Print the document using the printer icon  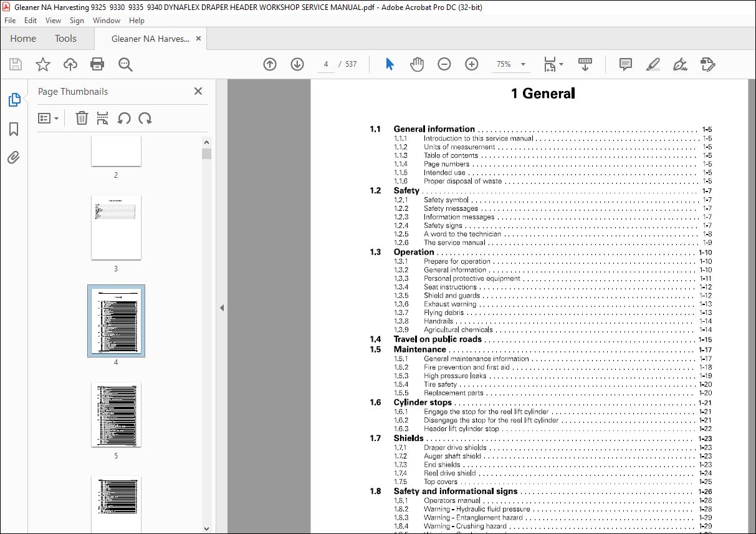pyautogui.click(x=97, y=64)
